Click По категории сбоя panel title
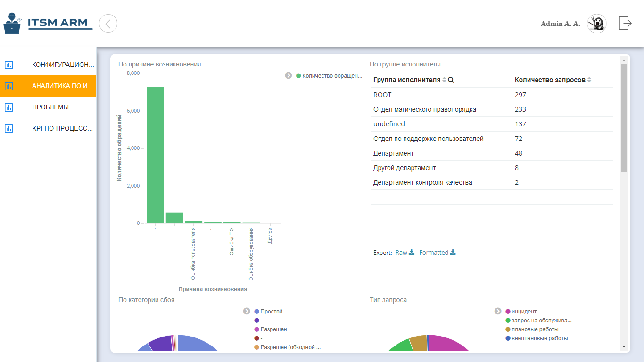 coord(147,300)
